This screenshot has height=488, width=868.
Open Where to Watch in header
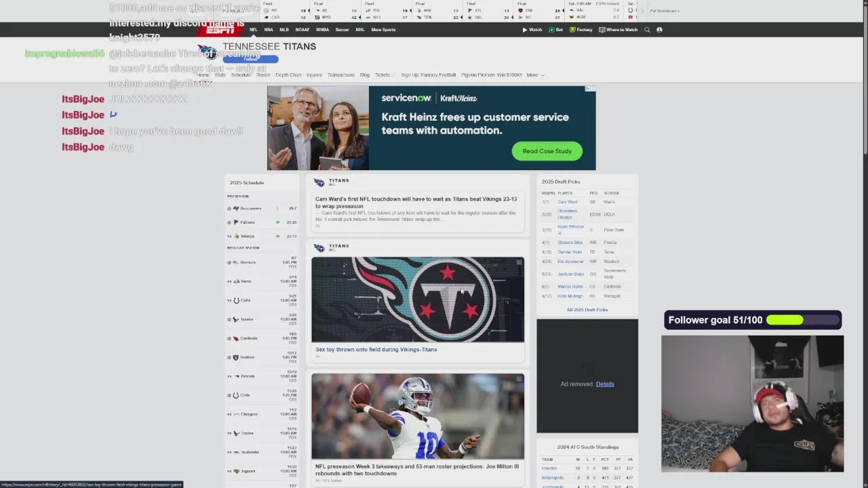pos(618,30)
